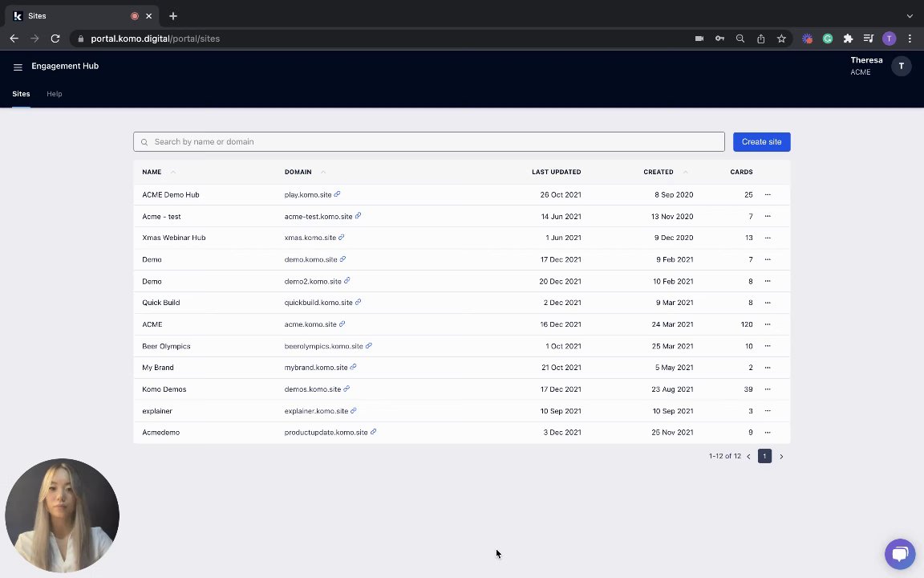Open link icon next to demo.komo.site
Viewport: 924px width, 578px height.
point(342,259)
